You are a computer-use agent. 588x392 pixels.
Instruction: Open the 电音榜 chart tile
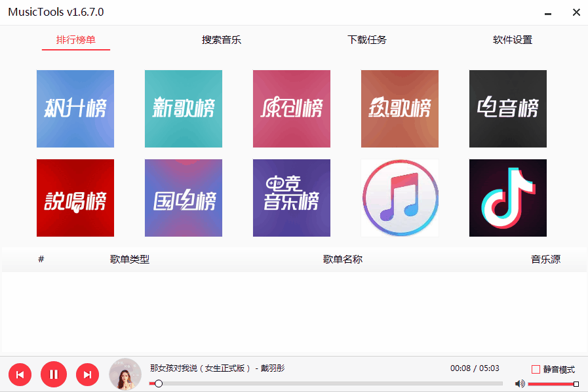tap(508, 108)
